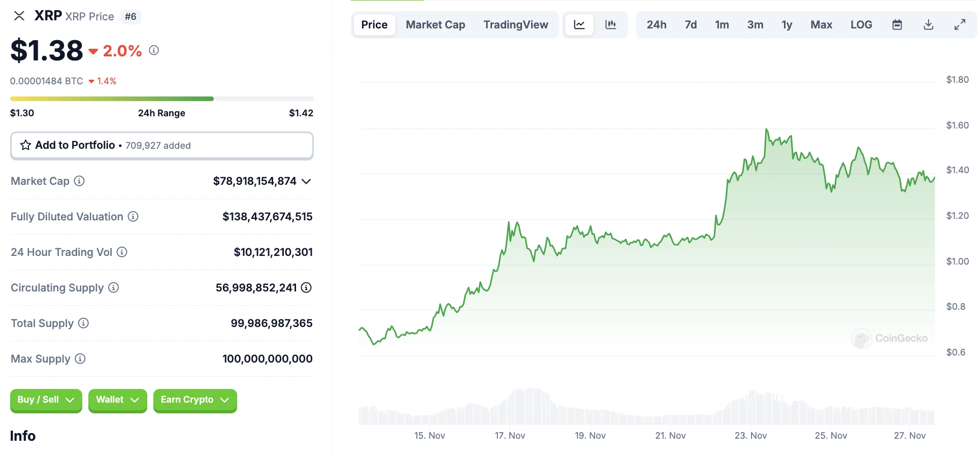Switch to the TradingView tab
Viewport: 980px width, 456px height.
(515, 24)
